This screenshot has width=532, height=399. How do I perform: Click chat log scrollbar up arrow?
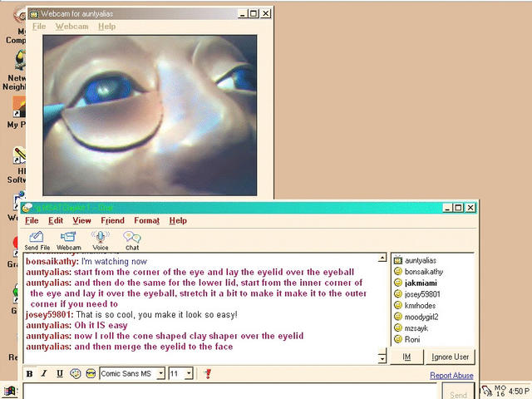[x=382, y=258]
